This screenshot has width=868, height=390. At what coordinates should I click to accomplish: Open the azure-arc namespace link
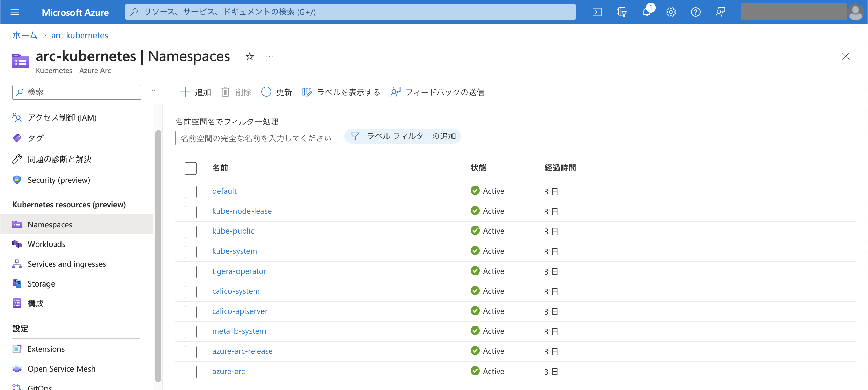pyautogui.click(x=228, y=371)
